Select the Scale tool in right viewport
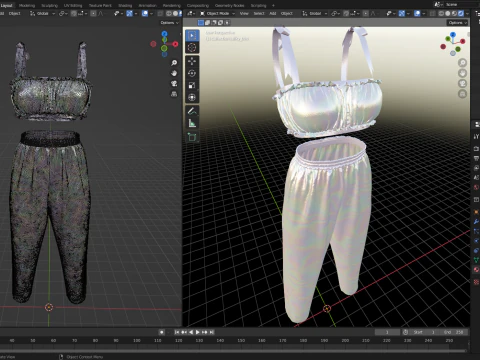This screenshot has width=480, height=360. (192, 85)
